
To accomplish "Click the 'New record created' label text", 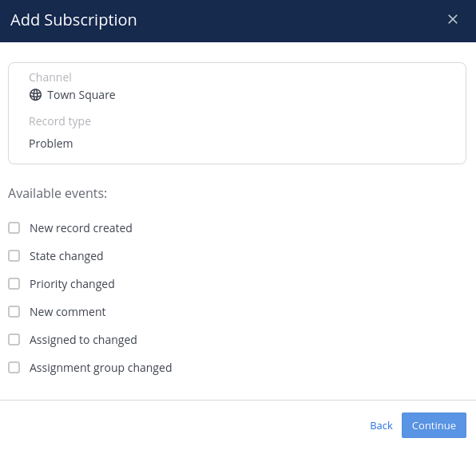I will tap(81, 228).
